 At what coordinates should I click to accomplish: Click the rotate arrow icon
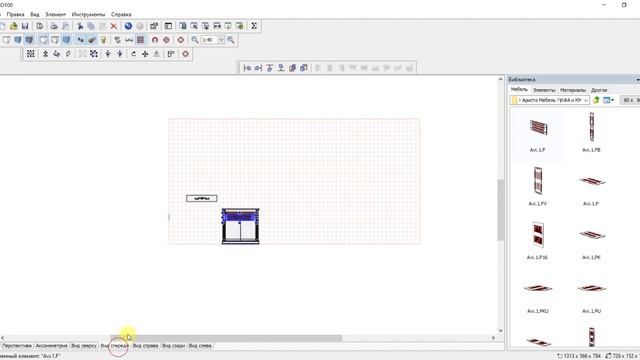[133, 54]
